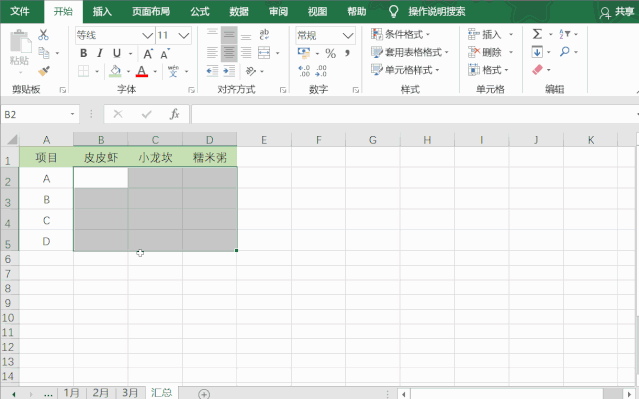Increase indent
Viewport: 639px width, 399px height.
[229, 71]
